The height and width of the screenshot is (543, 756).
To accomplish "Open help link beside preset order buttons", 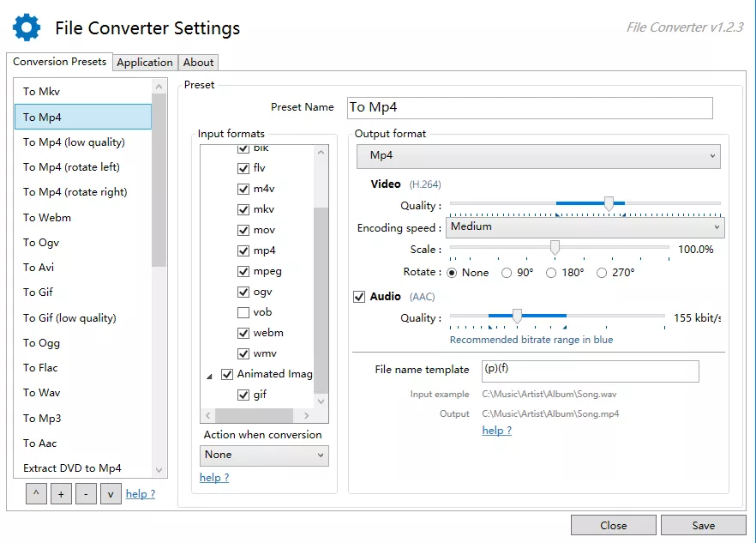I will (x=141, y=494).
